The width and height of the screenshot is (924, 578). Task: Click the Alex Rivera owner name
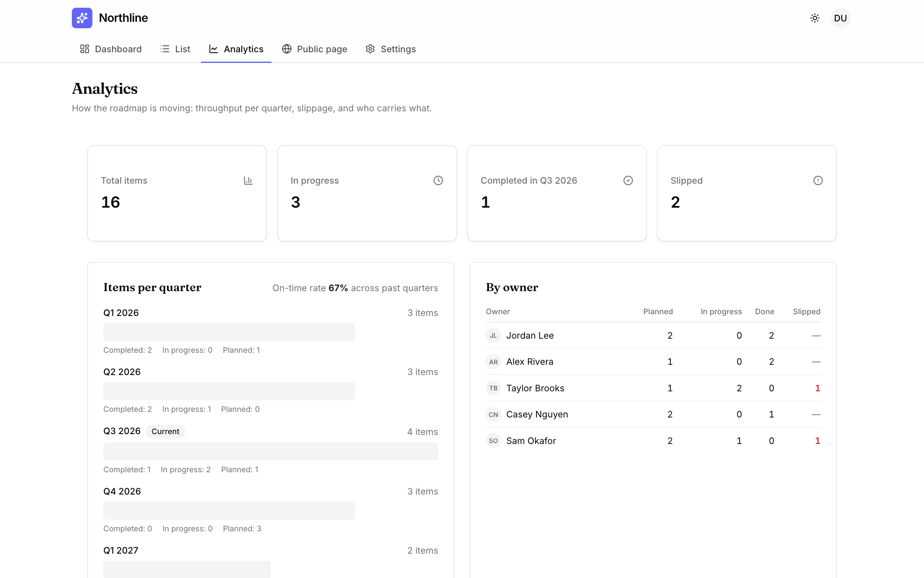click(530, 362)
